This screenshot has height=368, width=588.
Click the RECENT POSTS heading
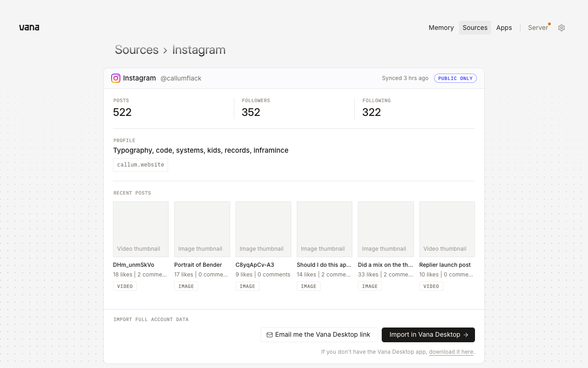pyautogui.click(x=132, y=193)
